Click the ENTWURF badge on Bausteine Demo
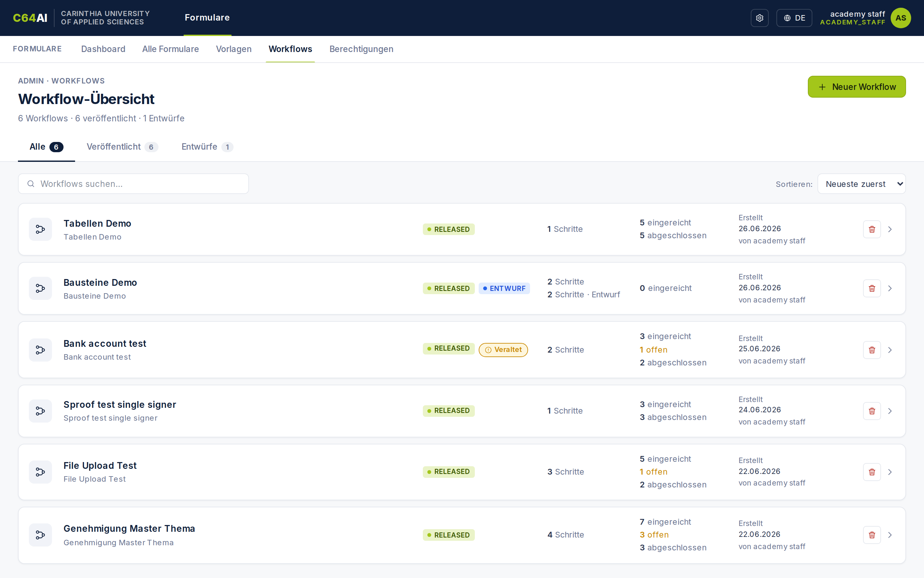The width and height of the screenshot is (924, 578). tap(504, 288)
